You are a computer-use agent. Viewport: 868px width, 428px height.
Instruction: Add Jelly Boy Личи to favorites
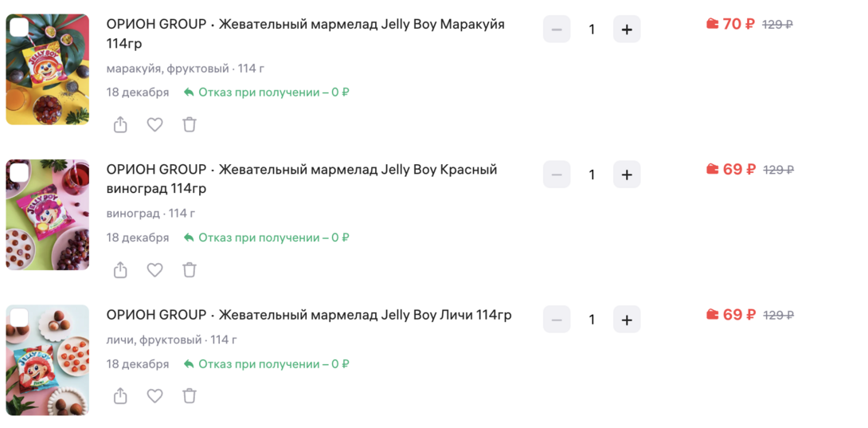(154, 396)
